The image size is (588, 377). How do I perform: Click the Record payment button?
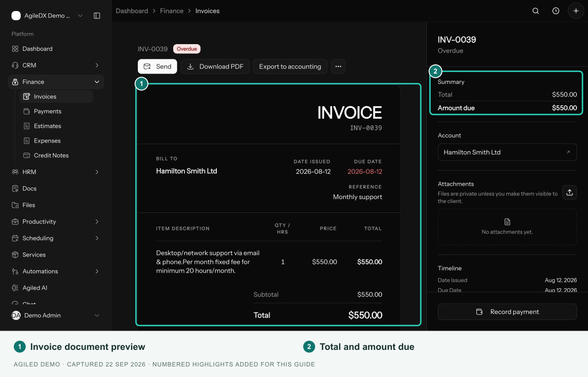coord(507,312)
